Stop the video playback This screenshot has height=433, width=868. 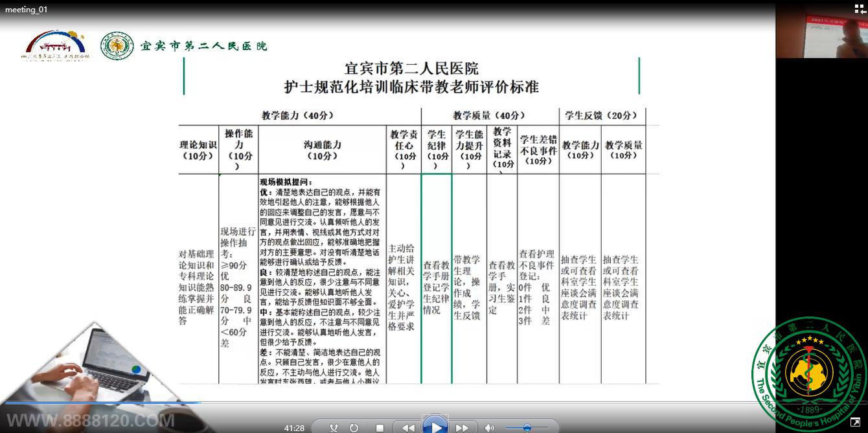(380, 428)
